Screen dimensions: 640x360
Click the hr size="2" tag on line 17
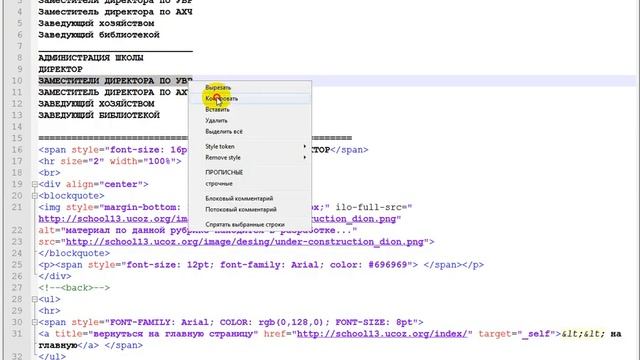110,161
